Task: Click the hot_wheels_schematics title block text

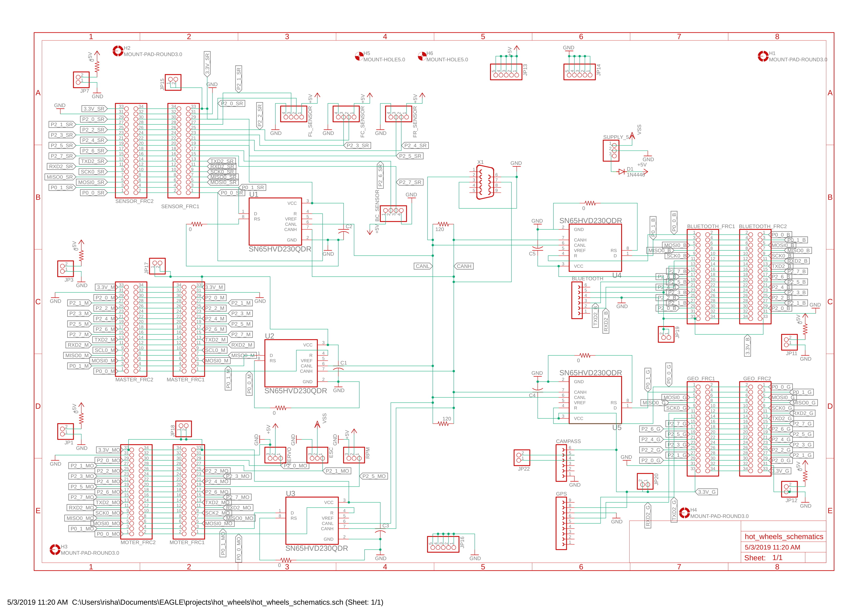Action: point(784,537)
